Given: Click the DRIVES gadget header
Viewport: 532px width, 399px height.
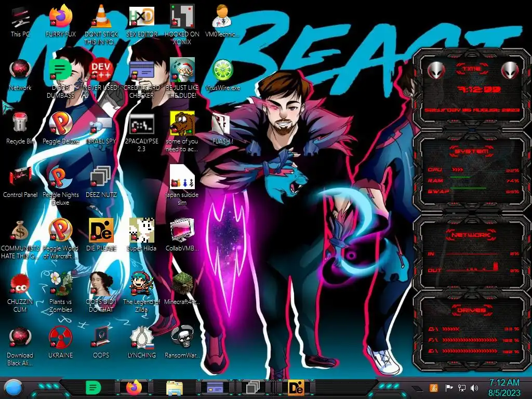Looking at the screenshot, I should tap(471, 310).
